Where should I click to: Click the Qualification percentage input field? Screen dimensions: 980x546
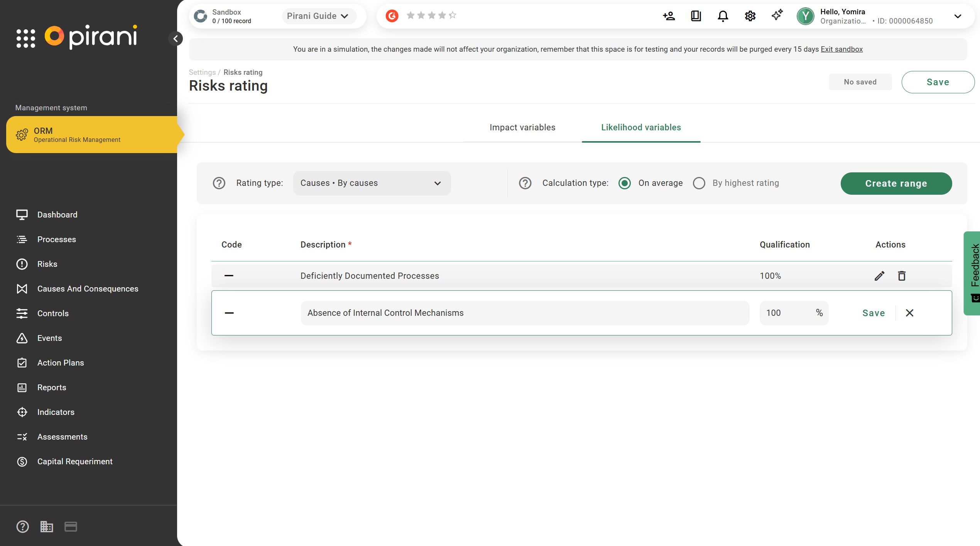coord(787,313)
